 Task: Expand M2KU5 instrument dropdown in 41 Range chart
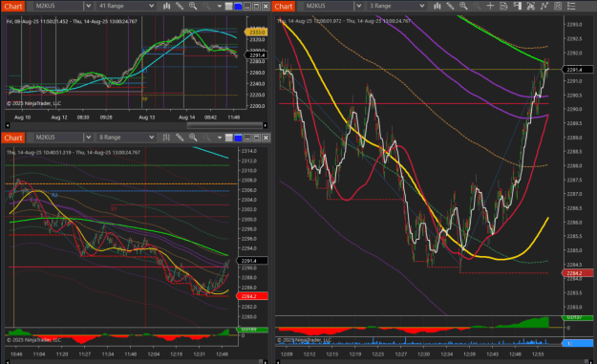[x=88, y=6]
